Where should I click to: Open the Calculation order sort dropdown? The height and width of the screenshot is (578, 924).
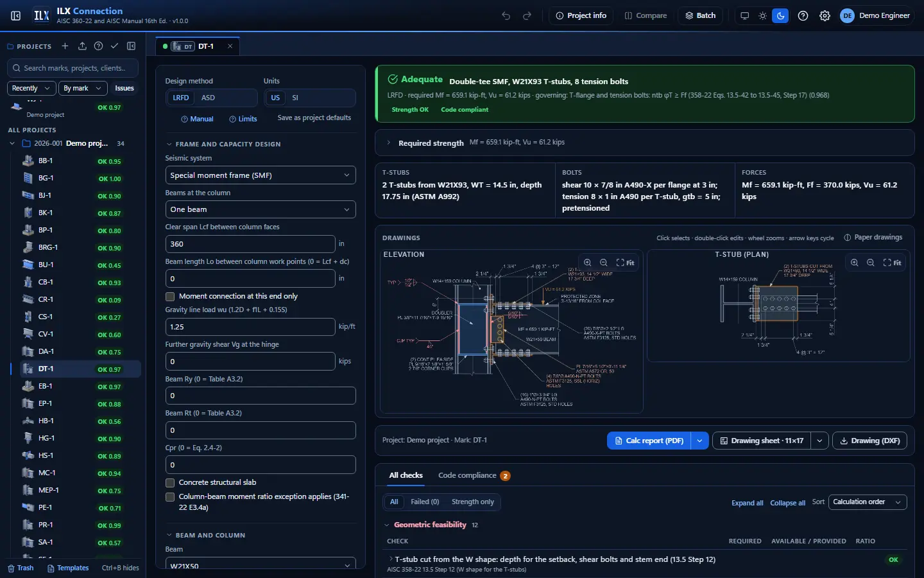click(x=868, y=502)
